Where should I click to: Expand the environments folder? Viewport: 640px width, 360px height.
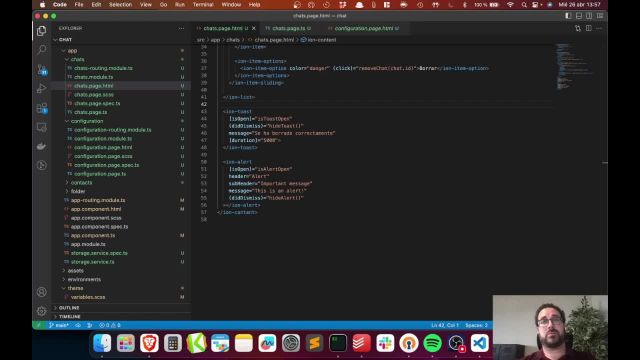[x=84, y=279]
